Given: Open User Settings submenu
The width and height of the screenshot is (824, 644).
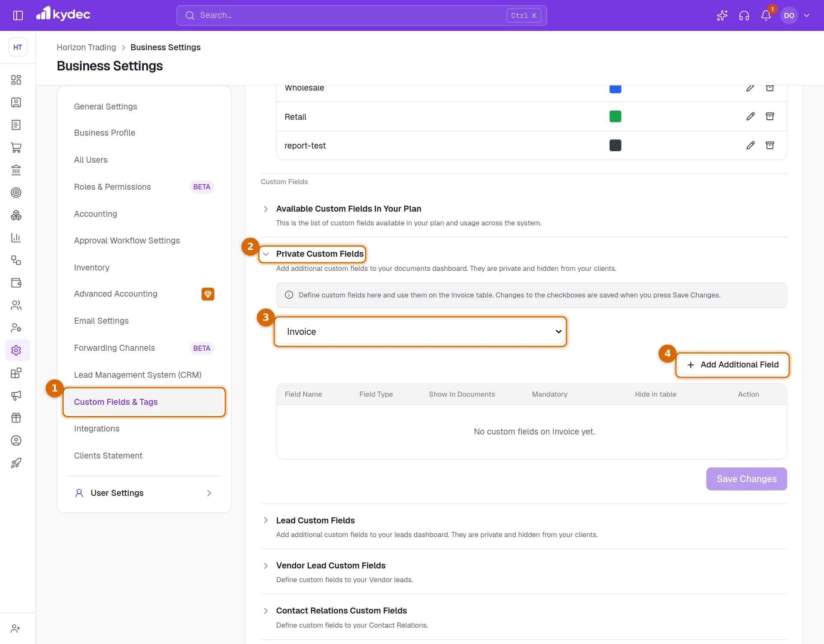Looking at the screenshot, I should [x=144, y=493].
